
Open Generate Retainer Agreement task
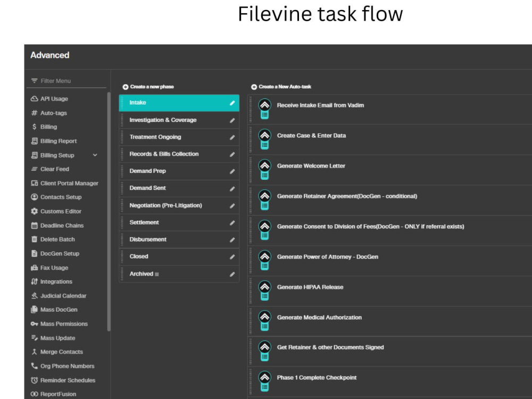[390, 200]
